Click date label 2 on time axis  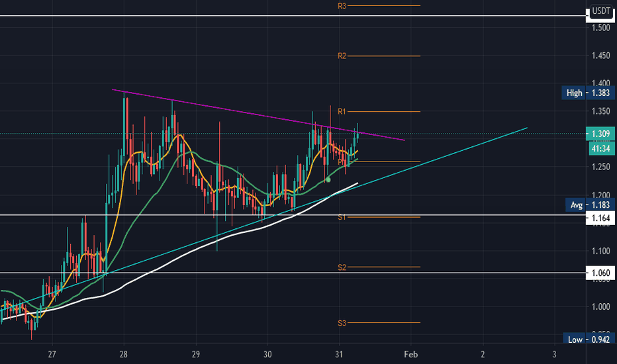483,354
